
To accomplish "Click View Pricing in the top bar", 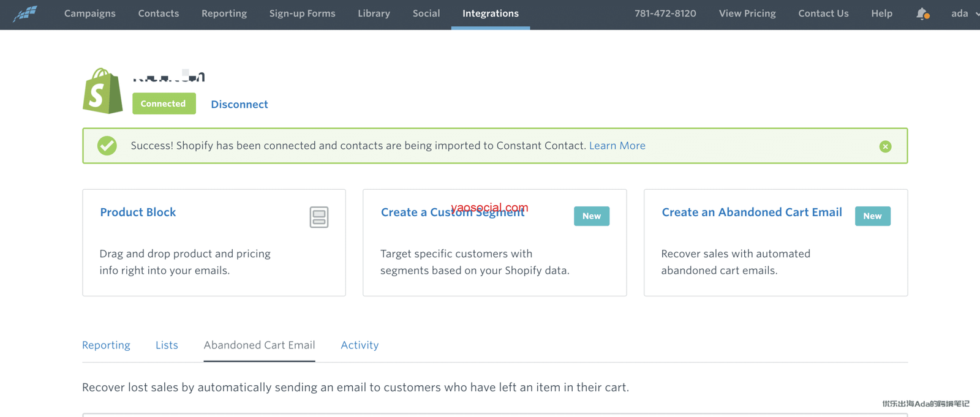I will point(747,13).
